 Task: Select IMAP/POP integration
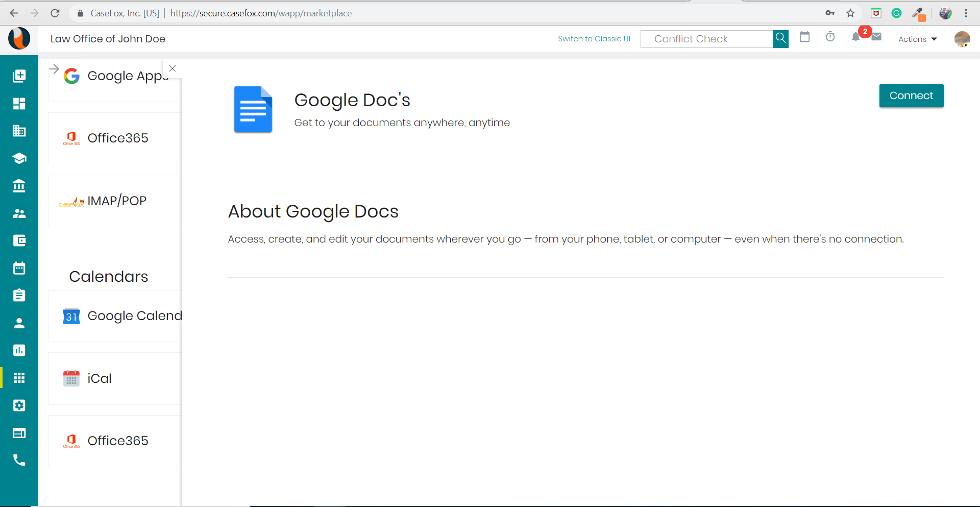click(115, 201)
